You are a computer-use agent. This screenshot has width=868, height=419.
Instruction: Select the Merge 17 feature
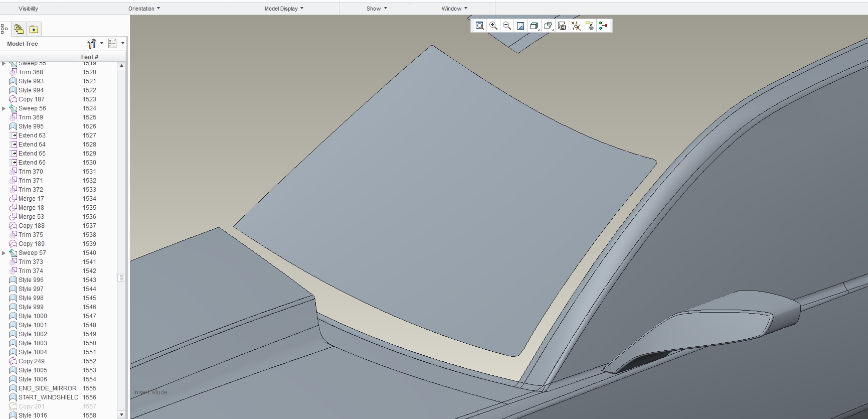click(31, 199)
